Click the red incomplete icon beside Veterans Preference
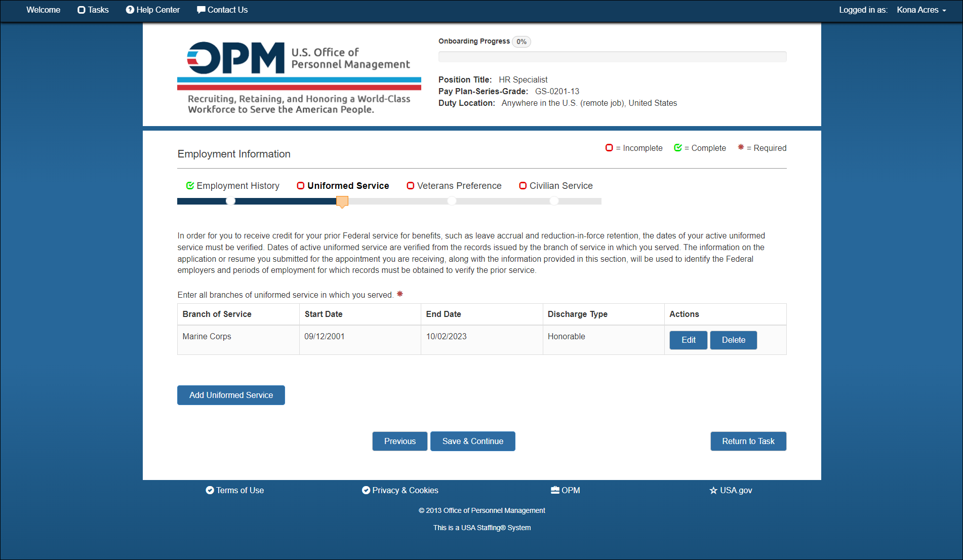The image size is (963, 560). click(411, 186)
